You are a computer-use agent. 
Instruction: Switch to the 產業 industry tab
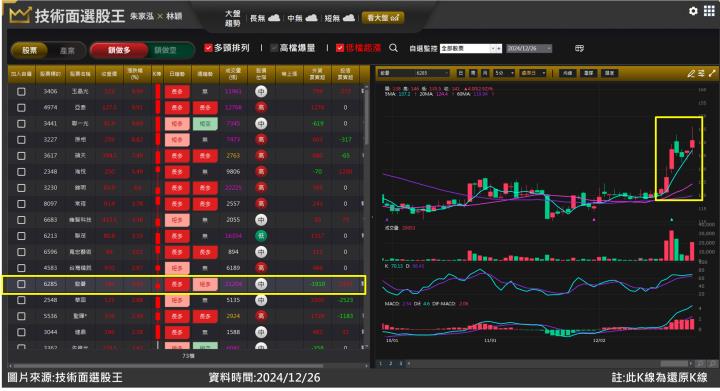pyautogui.click(x=67, y=50)
